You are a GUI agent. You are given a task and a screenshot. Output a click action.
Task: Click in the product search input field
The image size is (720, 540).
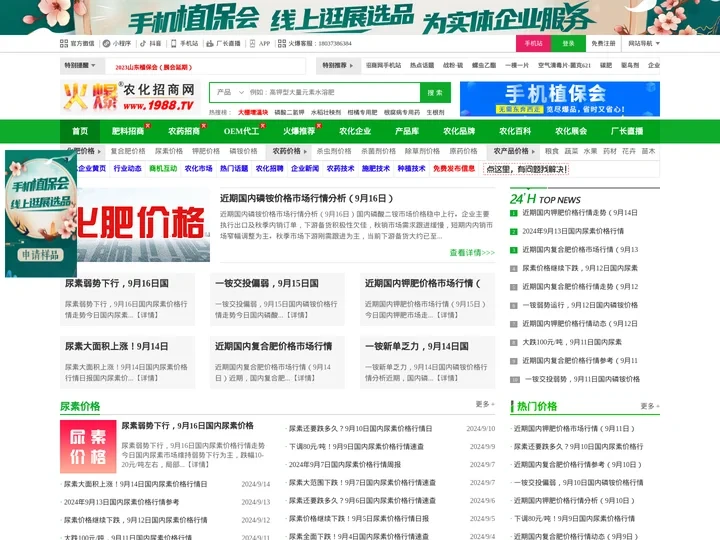[x=334, y=92]
